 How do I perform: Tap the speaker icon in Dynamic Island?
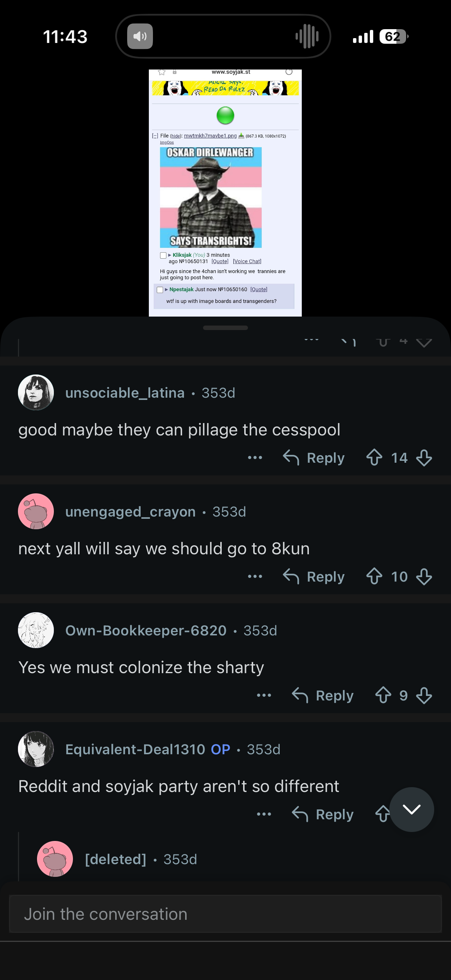140,37
